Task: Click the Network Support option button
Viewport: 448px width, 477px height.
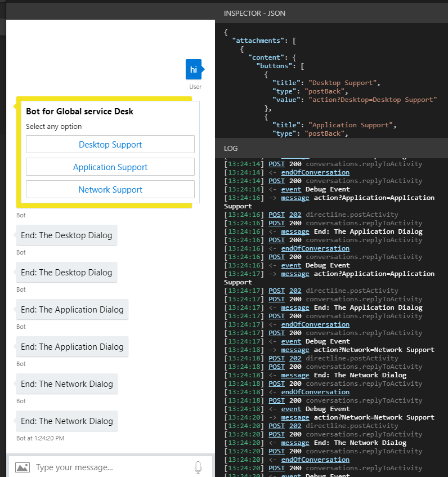Action: (x=110, y=189)
